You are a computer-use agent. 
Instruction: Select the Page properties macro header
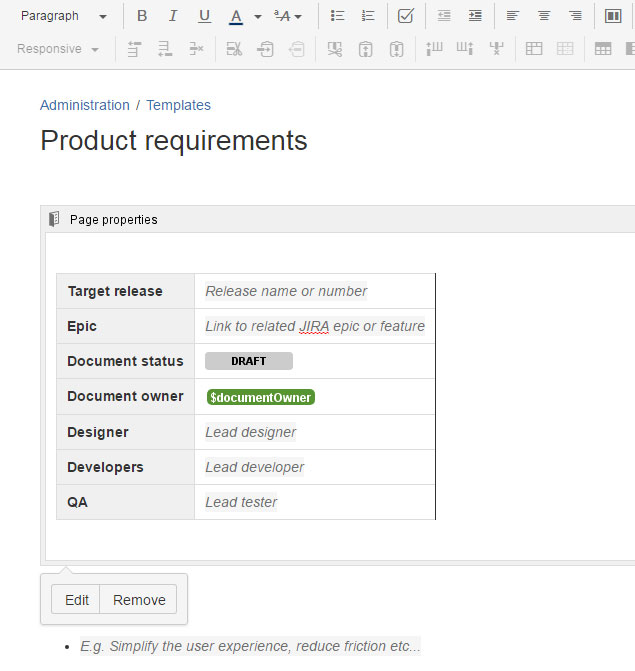pos(338,220)
